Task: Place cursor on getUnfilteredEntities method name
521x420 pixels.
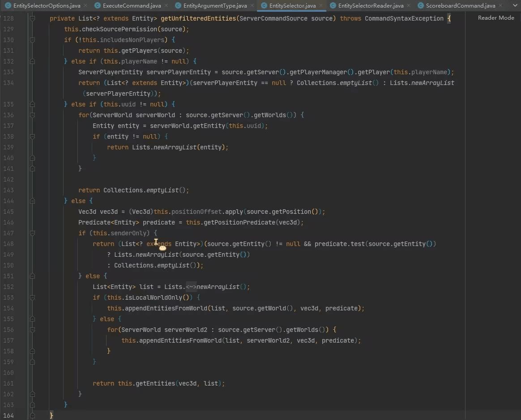Action: point(198,19)
